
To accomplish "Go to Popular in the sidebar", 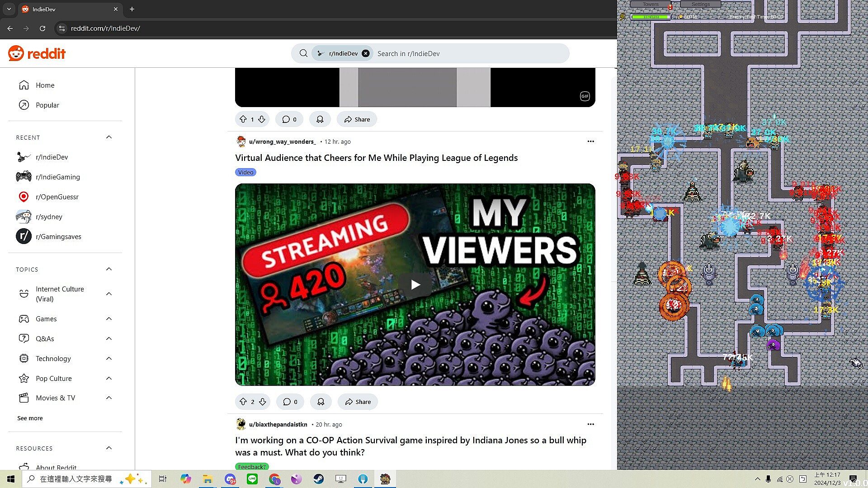I will [x=47, y=105].
